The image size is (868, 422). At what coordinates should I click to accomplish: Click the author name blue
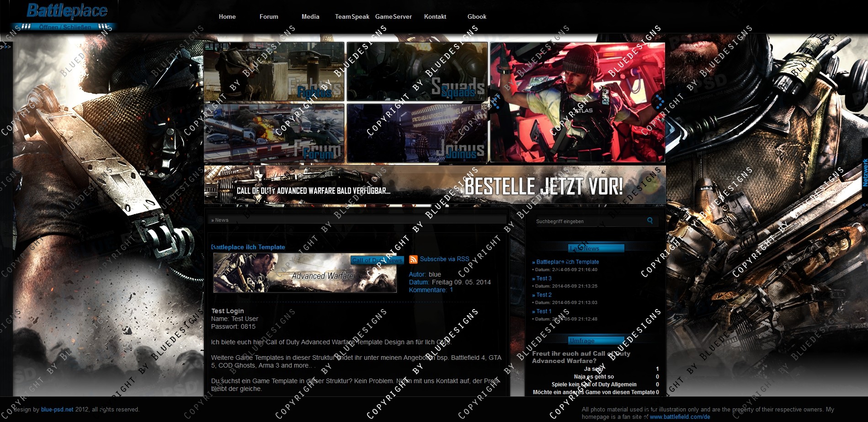coord(435,274)
